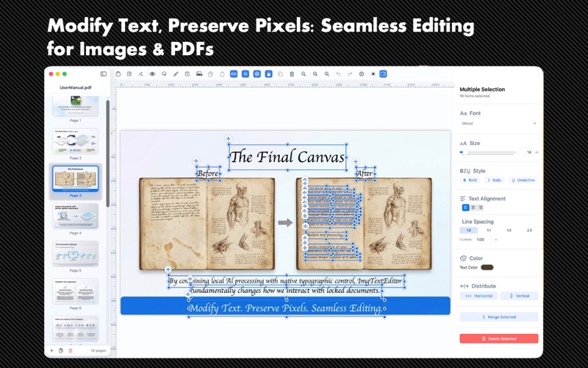Distribute selected items Horizontal
Viewport: 588px width, 368px height.
[x=479, y=296]
